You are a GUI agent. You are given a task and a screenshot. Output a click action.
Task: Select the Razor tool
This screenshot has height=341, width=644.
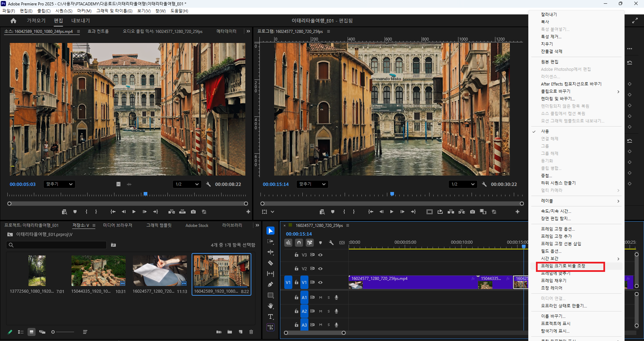(x=270, y=263)
